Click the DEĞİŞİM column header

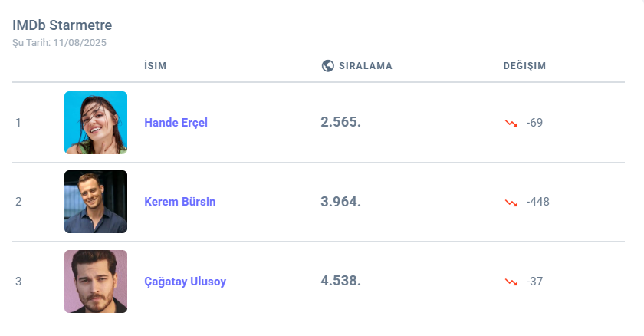click(524, 66)
